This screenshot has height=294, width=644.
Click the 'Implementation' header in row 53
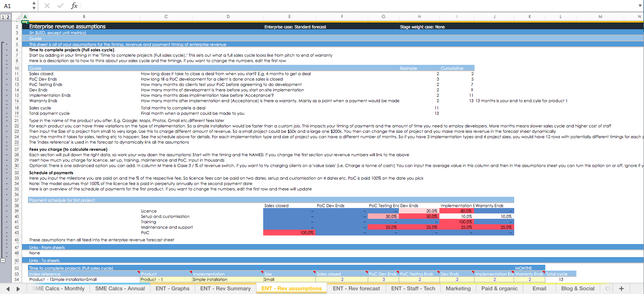click(x=228, y=274)
